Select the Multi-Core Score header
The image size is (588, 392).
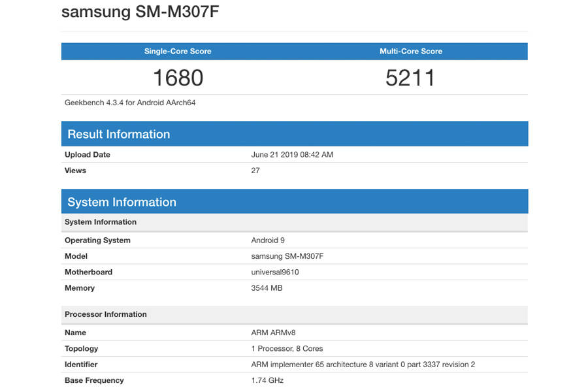411,51
